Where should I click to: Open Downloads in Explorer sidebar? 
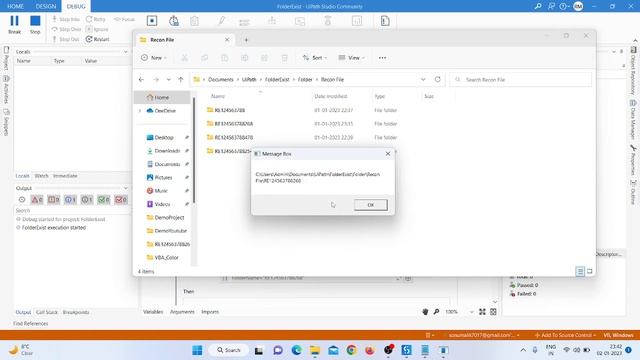click(x=167, y=151)
